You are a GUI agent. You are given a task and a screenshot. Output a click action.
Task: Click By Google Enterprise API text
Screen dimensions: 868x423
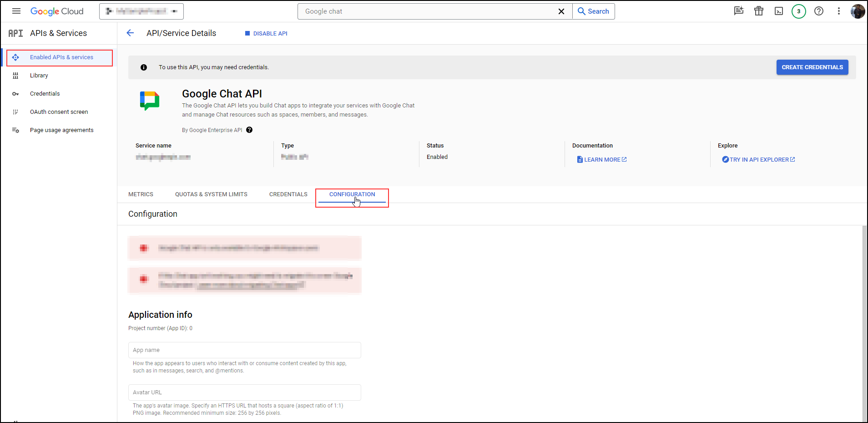pos(212,130)
